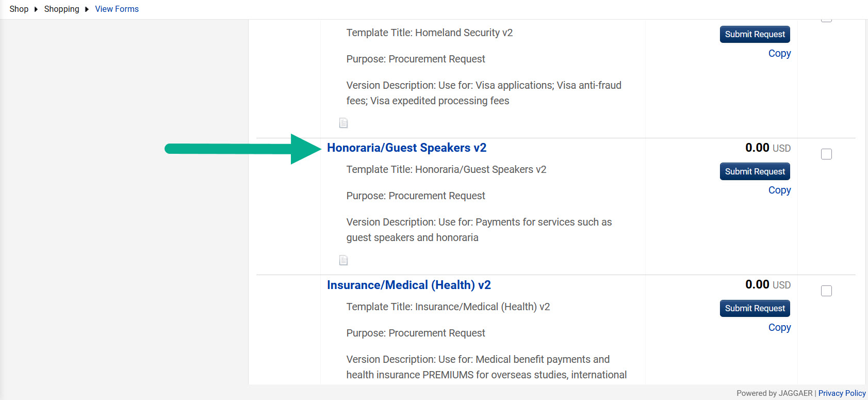The height and width of the screenshot is (400, 868).
Task: Copy the Honoraria/Guest Speakers v2 form
Action: click(780, 190)
